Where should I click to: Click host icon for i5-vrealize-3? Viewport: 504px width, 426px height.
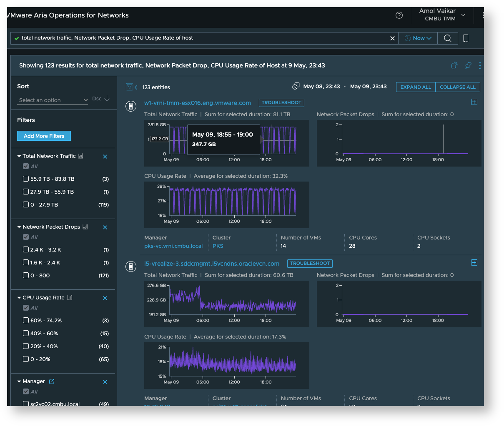pos(131,267)
